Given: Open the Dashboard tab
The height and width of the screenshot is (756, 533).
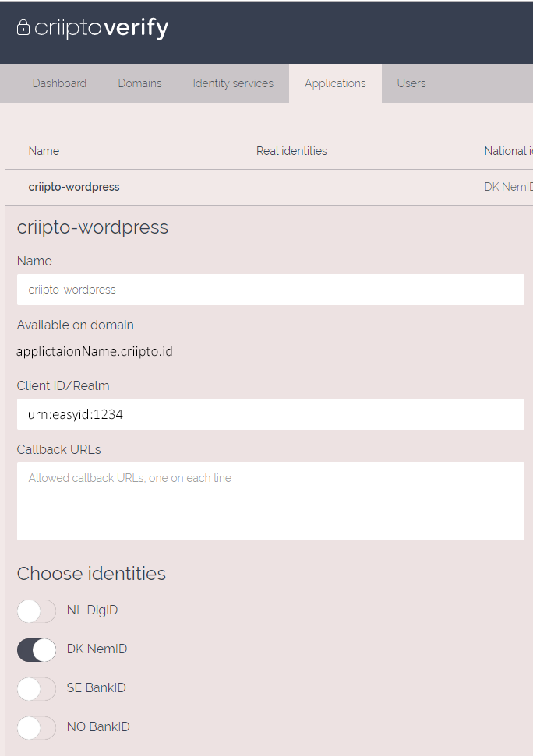Looking at the screenshot, I should pos(59,83).
